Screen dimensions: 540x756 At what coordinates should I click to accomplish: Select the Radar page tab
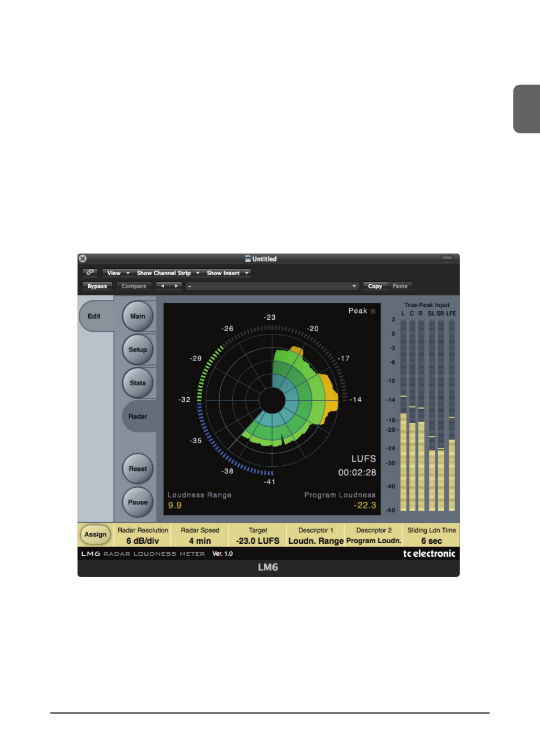point(138,416)
